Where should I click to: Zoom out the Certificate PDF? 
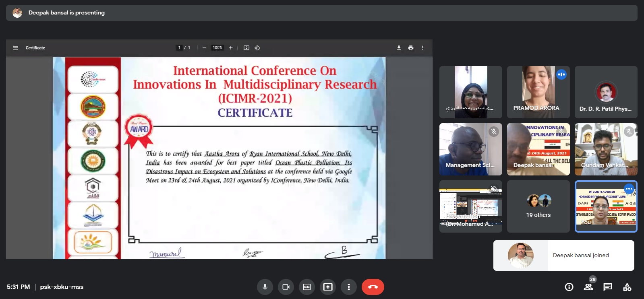click(x=204, y=48)
